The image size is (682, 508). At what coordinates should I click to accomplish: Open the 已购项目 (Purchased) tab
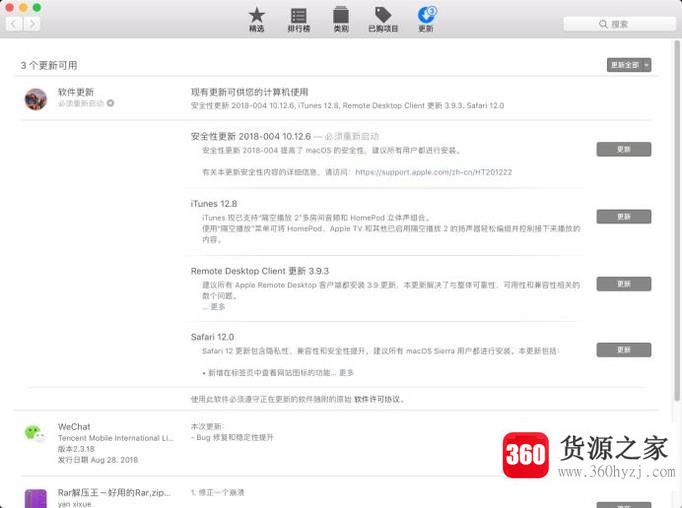pyautogui.click(x=383, y=20)
